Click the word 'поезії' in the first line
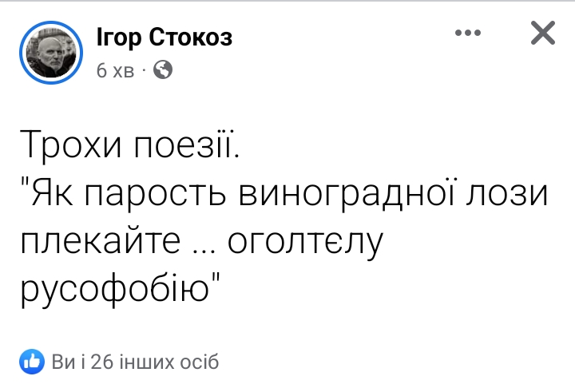The width and height of the screenshot is (575, 392). [x=186, y=145]
